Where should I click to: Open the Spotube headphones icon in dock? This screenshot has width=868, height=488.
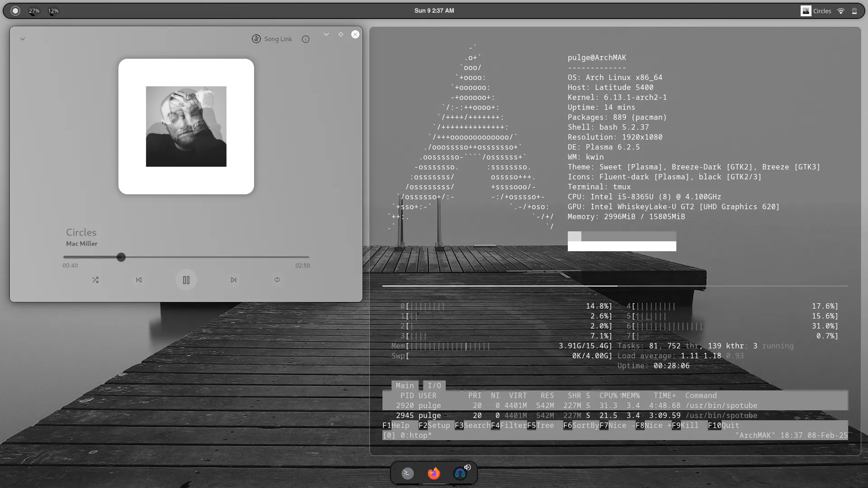(461, 473)
